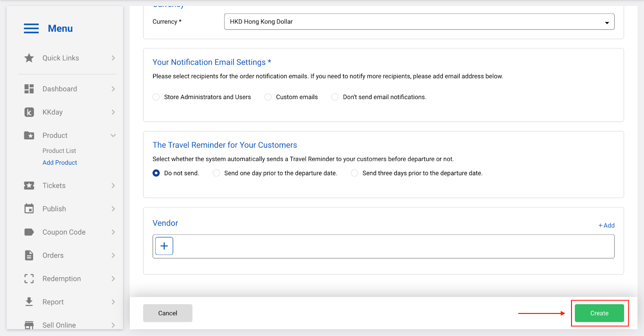
Task: Click the Quick Links star icon
Action: pos(29,58)
